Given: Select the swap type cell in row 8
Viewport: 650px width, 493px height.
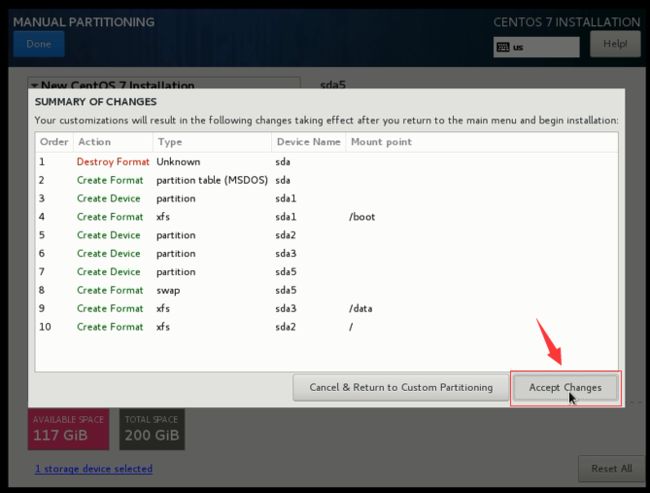Looking at the screenshot, I should [x=168, y=290].
